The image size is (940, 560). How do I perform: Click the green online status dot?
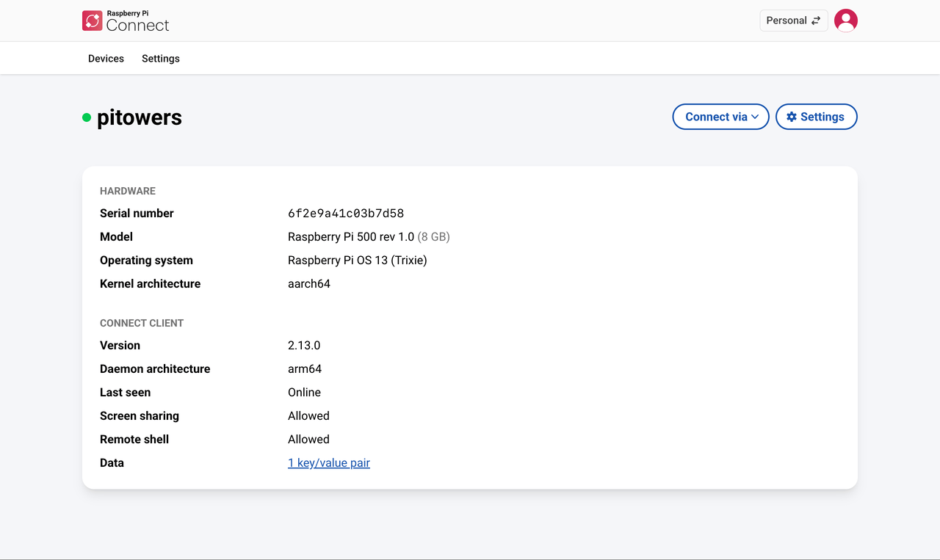(87, 117)
